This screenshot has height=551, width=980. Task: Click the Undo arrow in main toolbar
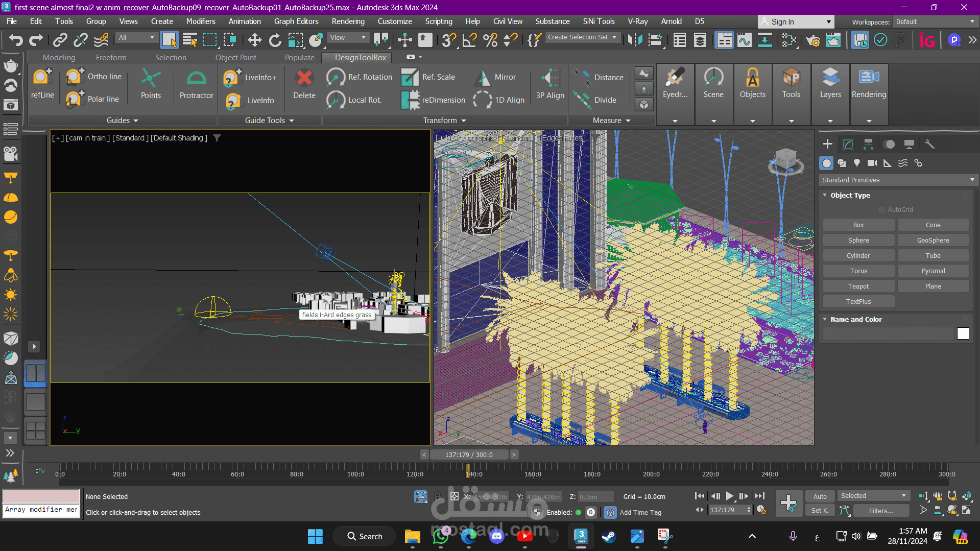coord(16,40)
